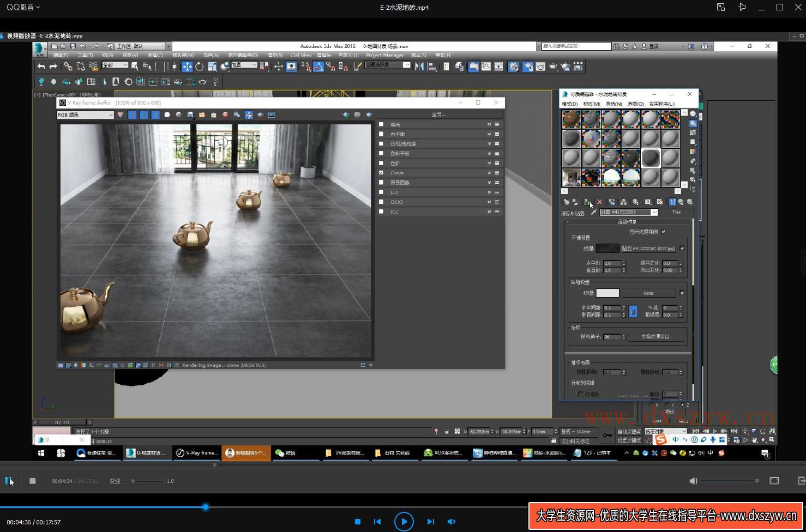Toggle the blue channel button in frame buffer
The width and height of the screenshot is (806, 532).
pyautogui.click(x=155, y=114)
